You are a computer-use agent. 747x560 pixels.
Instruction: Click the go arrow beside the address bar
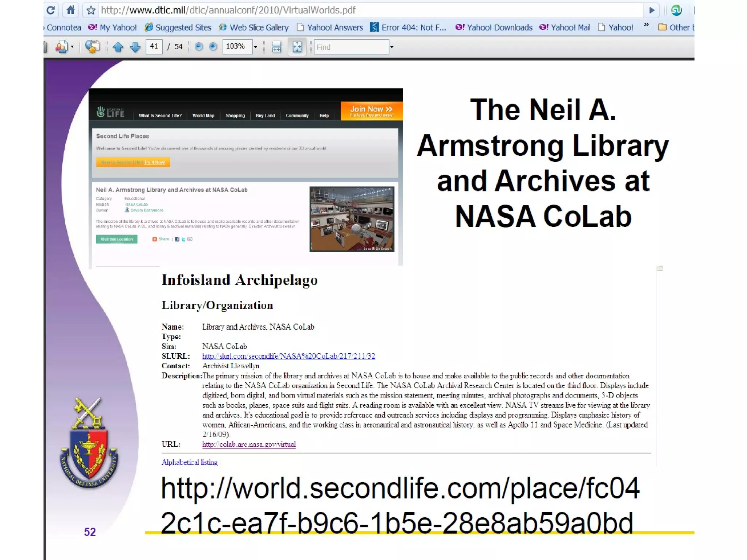pos(652,10)
